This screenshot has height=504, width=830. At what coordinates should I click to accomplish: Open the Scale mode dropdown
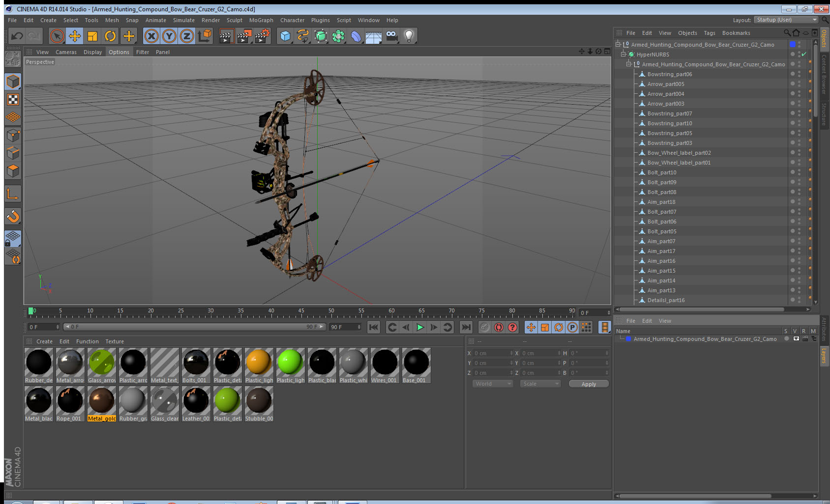540,384
